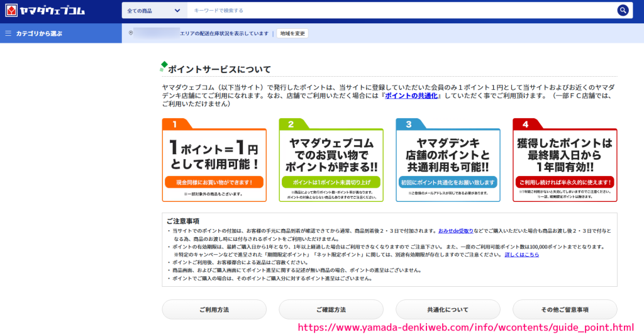Click the location pin icon

click(x=131, y=33)
